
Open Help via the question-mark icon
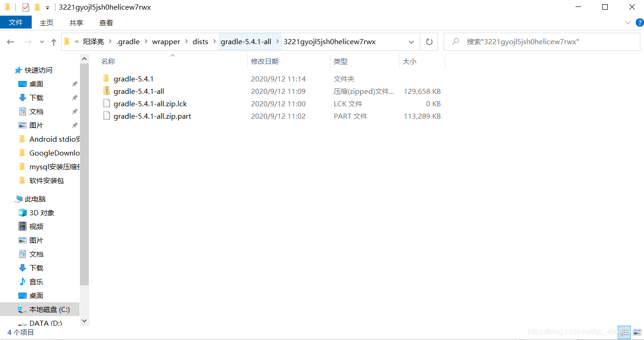coord(640,22)
